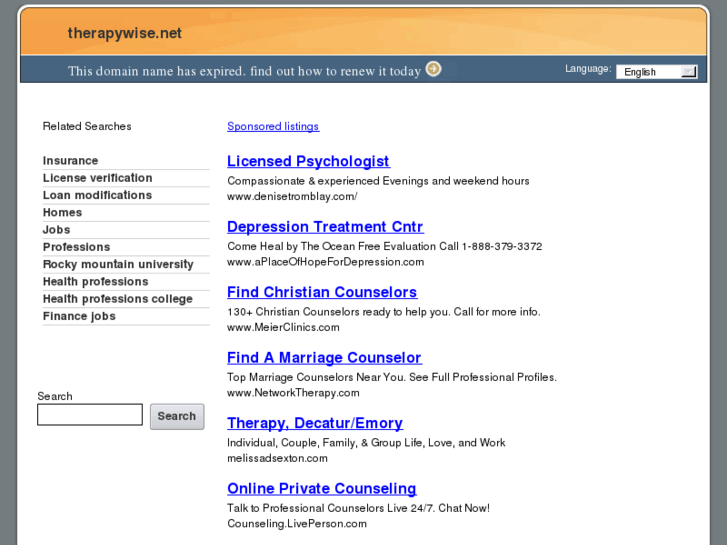The height and width of the screenshot is (545, 727).
Task: Click the melissadsexton.com URL text
Action: pos(277,458)
